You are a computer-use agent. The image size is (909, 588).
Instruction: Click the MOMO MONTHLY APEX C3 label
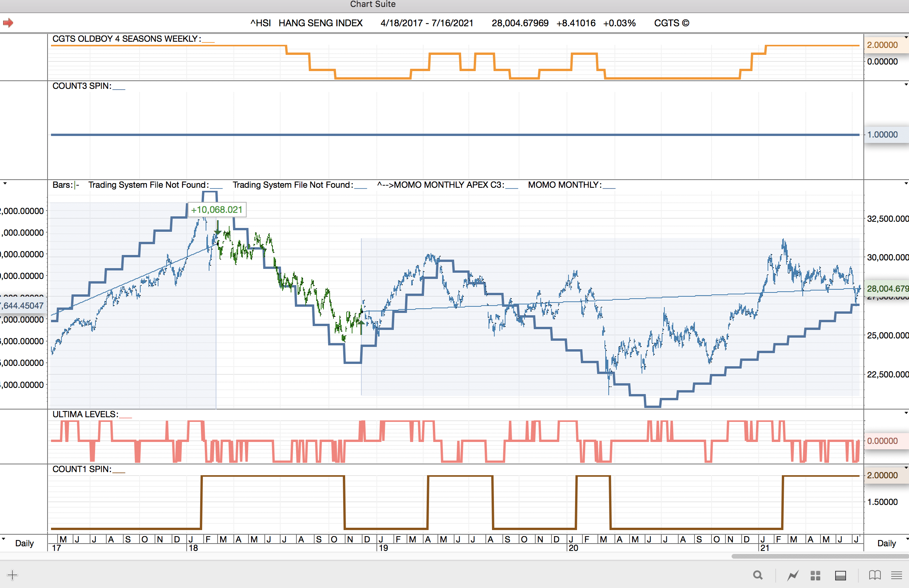[x=448, y=185]
